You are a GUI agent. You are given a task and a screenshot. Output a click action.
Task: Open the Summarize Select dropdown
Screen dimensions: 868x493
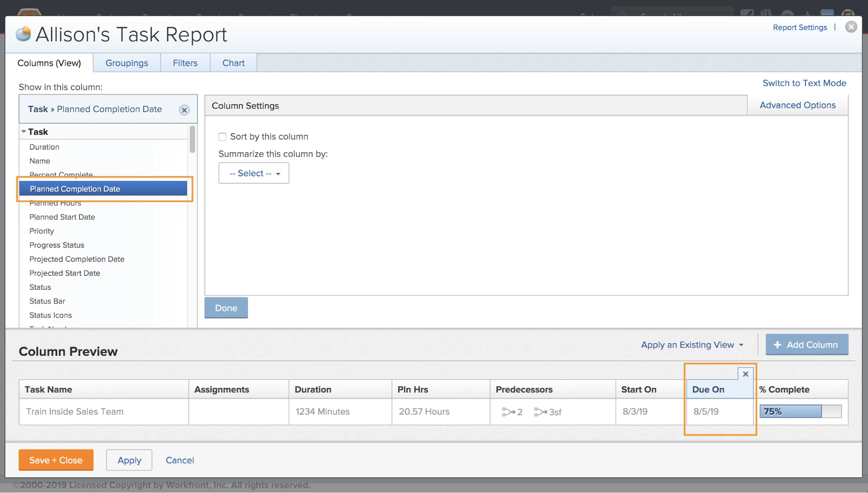(x=254, y=173)
